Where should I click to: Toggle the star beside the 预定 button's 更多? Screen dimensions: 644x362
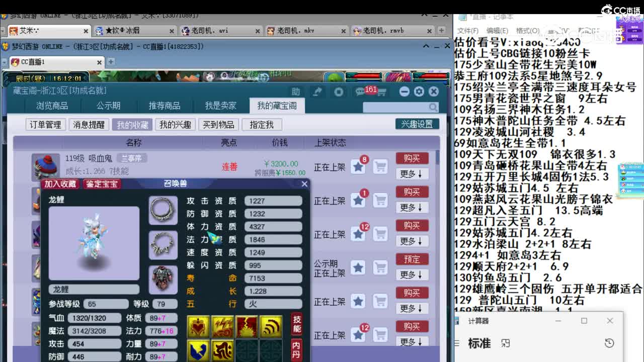click(x=358, y=268)
